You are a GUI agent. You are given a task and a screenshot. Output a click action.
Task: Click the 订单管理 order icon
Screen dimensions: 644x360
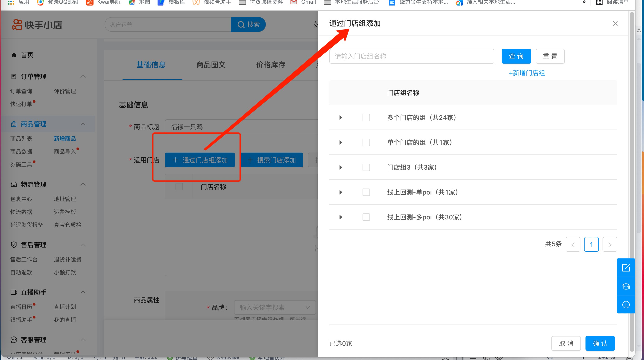coord(14,77)
